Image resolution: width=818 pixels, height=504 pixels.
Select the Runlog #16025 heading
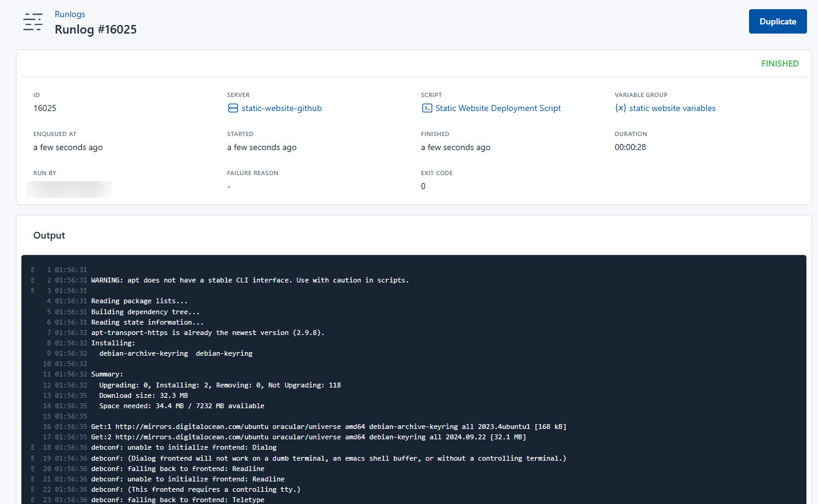coord(95,29)
